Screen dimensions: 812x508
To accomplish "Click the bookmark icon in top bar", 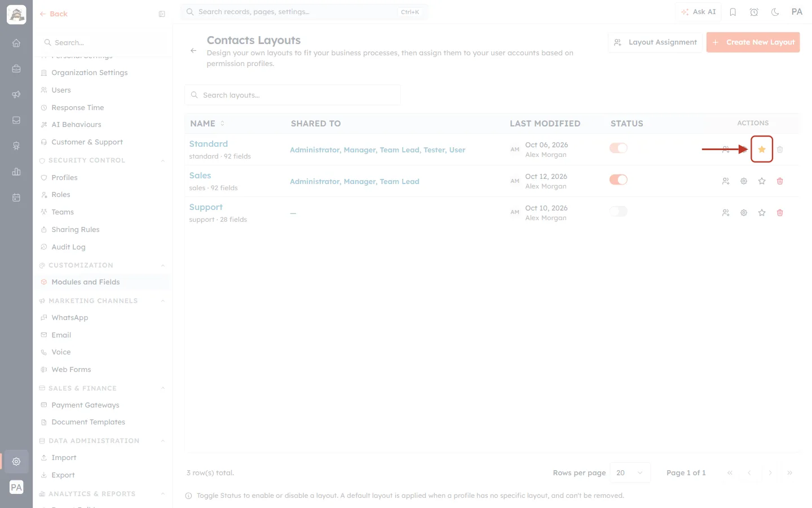I will 733,12.
